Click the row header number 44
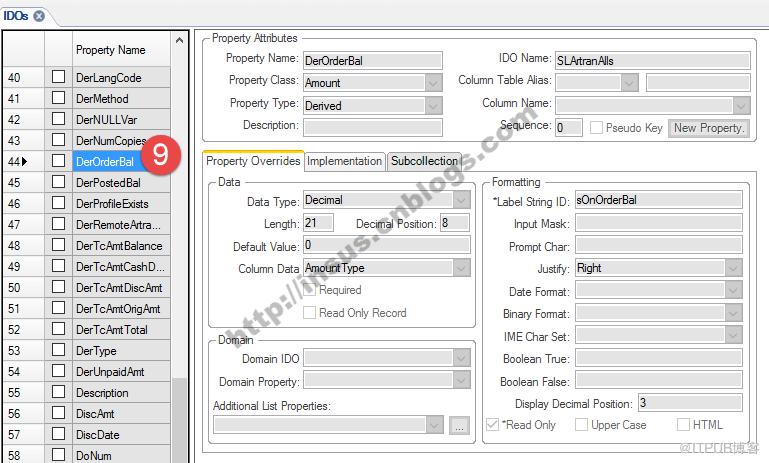769x463 pixels. [x=24, y=161]
